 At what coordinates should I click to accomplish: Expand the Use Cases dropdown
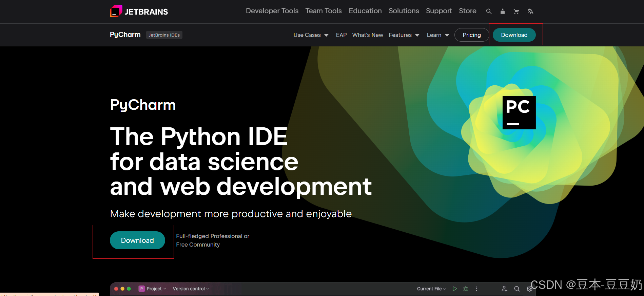[x=311, y=35]
